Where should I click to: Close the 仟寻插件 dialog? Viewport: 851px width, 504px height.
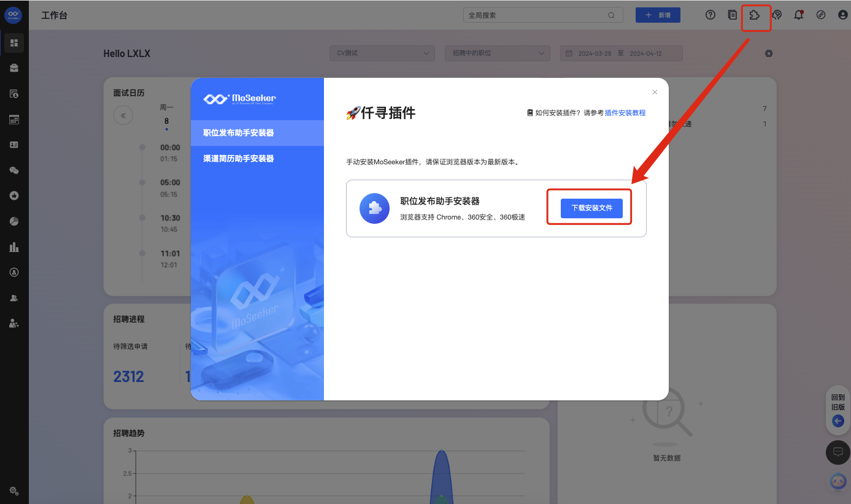pos(655,92)
